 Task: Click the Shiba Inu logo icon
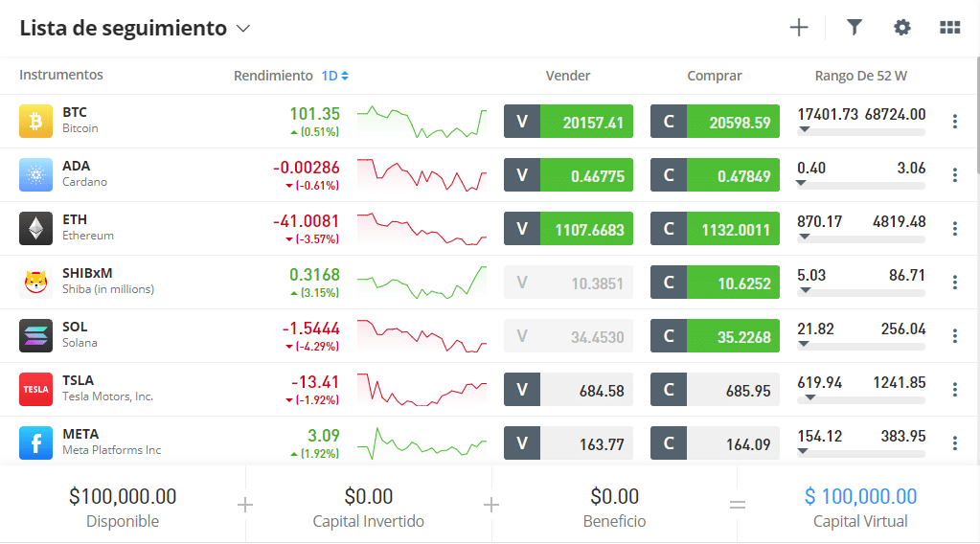pos(35,283)
